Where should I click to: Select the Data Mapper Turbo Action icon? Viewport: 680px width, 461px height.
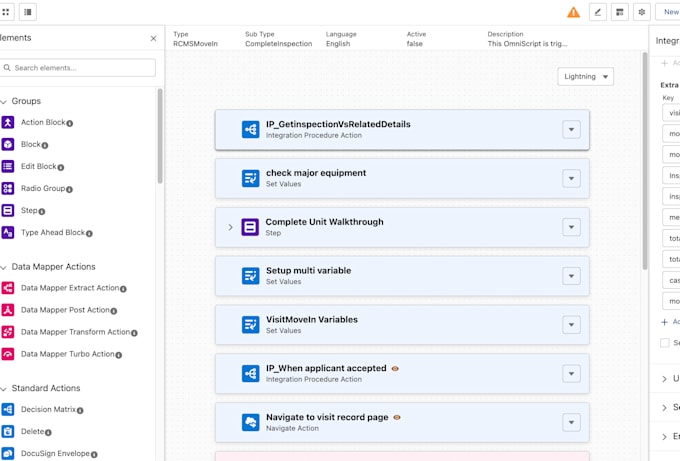[8, 354]
